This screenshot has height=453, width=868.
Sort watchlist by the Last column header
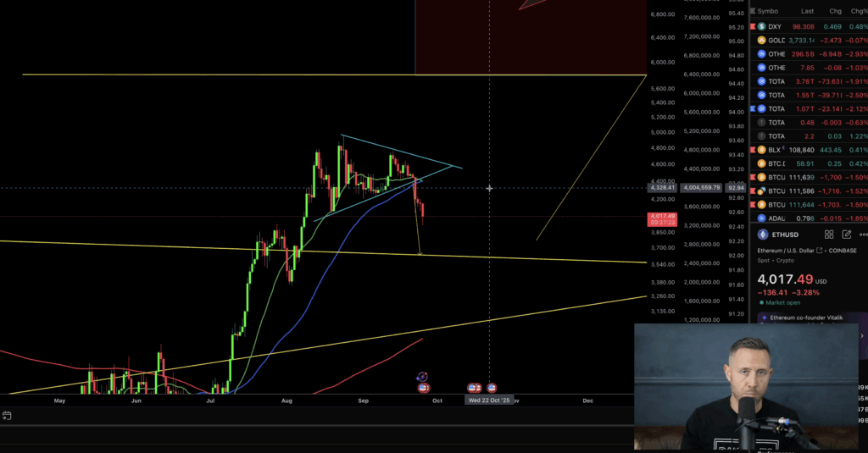click(x=807, y=11)
